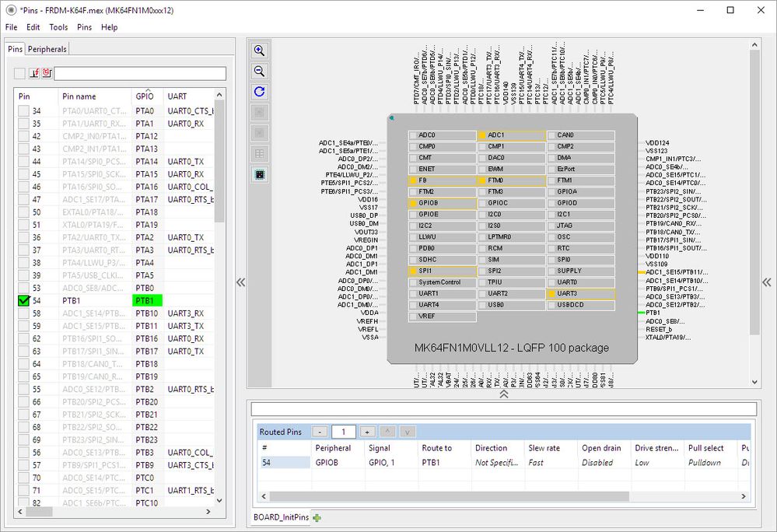The height and width of the screenshot is (532, 777).
Task: Toggle checkbox for pin 54 PTB1
Action: [x=23, y=301]
